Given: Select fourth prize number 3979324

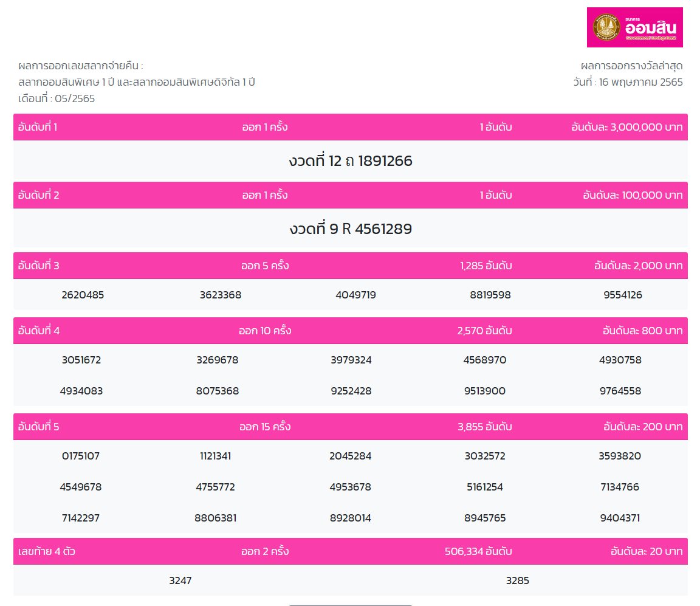Looking at the screenshot, I should 351,360.
